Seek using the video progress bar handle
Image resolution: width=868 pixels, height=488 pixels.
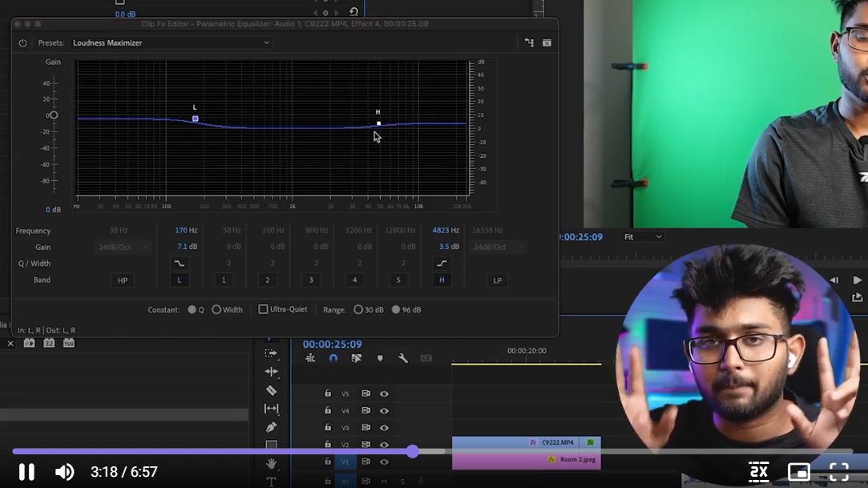(413, 451)
